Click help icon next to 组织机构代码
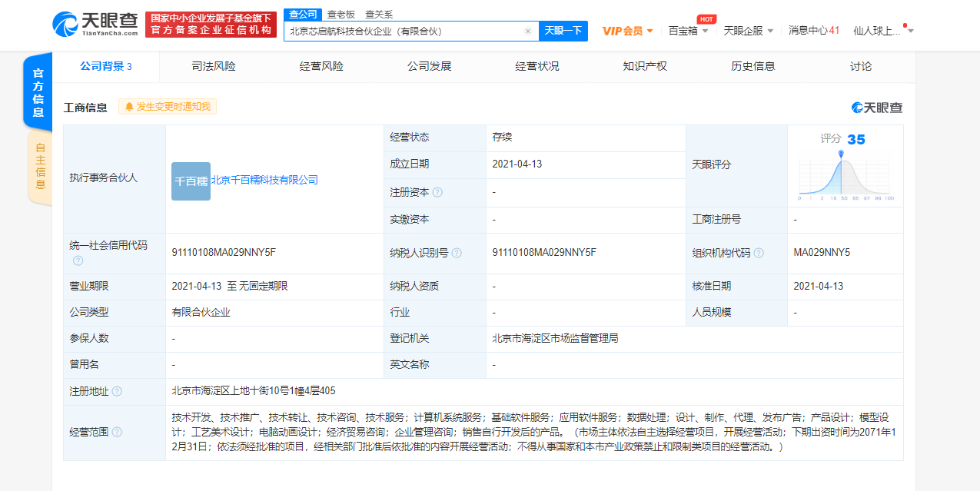The image size is (980, 491). pyautogui.click(x=759, y=253)
